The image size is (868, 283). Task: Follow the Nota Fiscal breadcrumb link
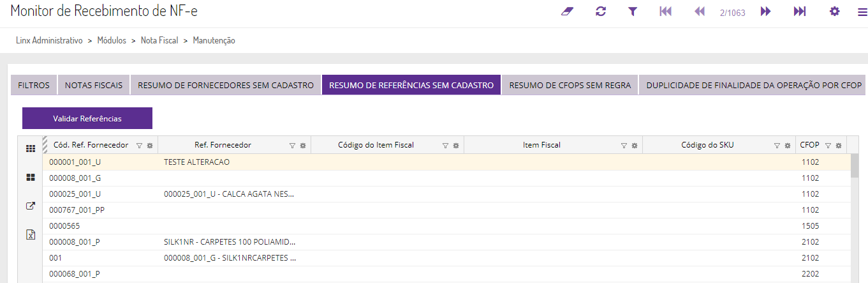click(159, 40)
